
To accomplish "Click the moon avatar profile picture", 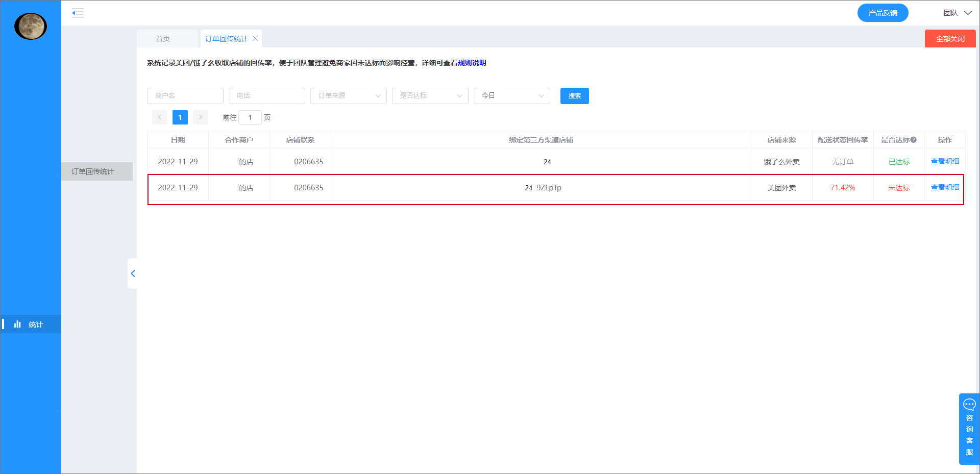I will (x=31, y=26).
